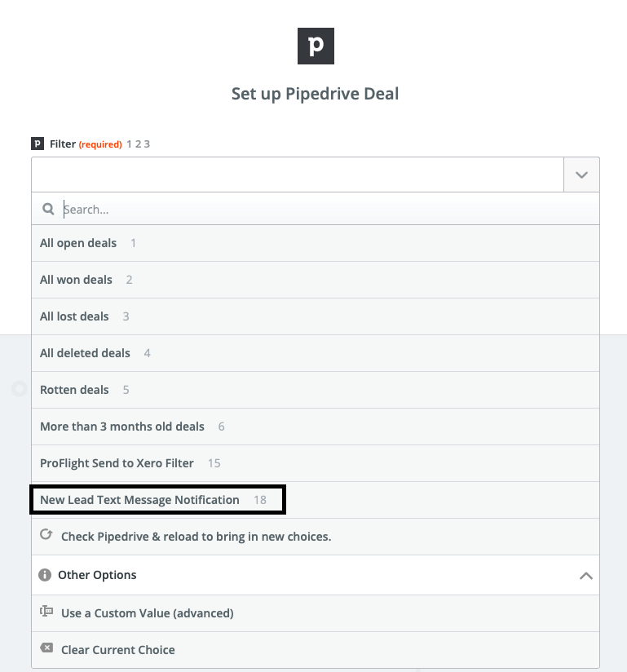This screenshot has width=627, height=672.
Task: Click the search magnifier icon
Action: [x=48, y=210]
